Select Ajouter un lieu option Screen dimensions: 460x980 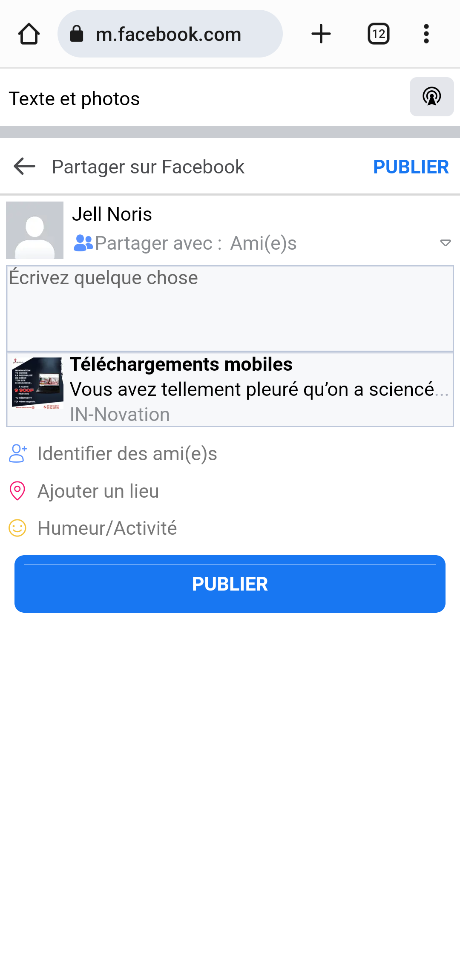98,491
